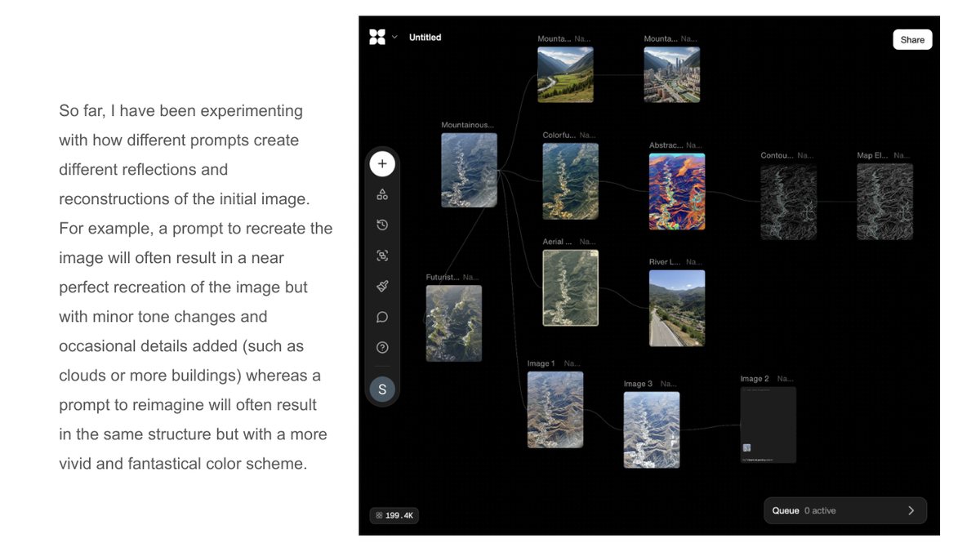The image size is (980, 552).
Task: Click the River L... node label
Action: point(664,262)
